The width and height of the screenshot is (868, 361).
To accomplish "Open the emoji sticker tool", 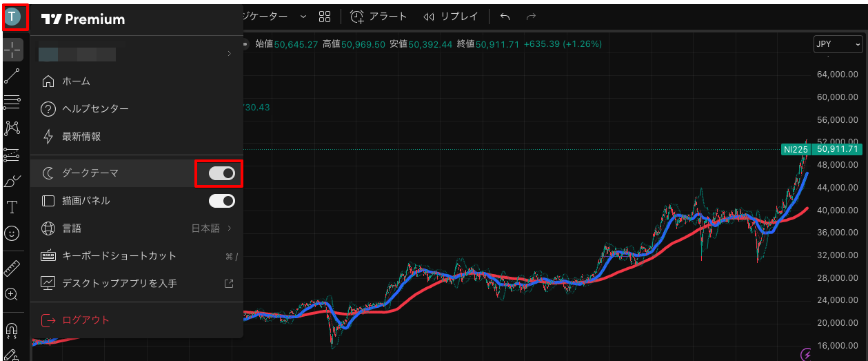I will pos(12,233).
